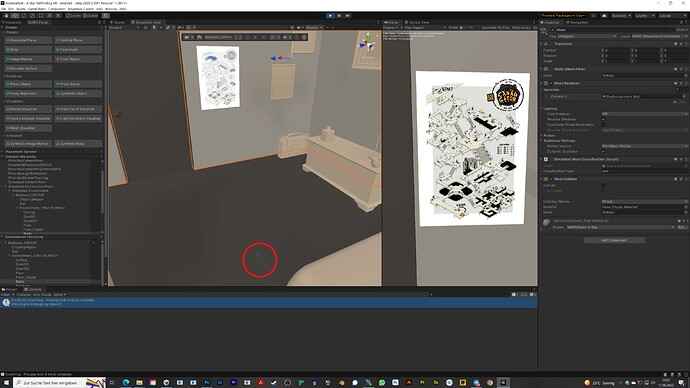
Task: Create a Body preset
Action: click(29, 49)
